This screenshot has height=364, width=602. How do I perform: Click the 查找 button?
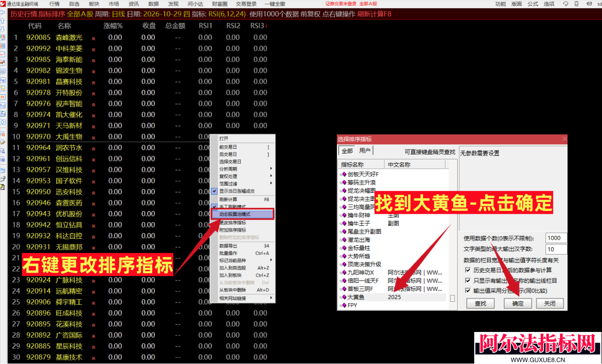pyautogui.click(x=480, y=304)
